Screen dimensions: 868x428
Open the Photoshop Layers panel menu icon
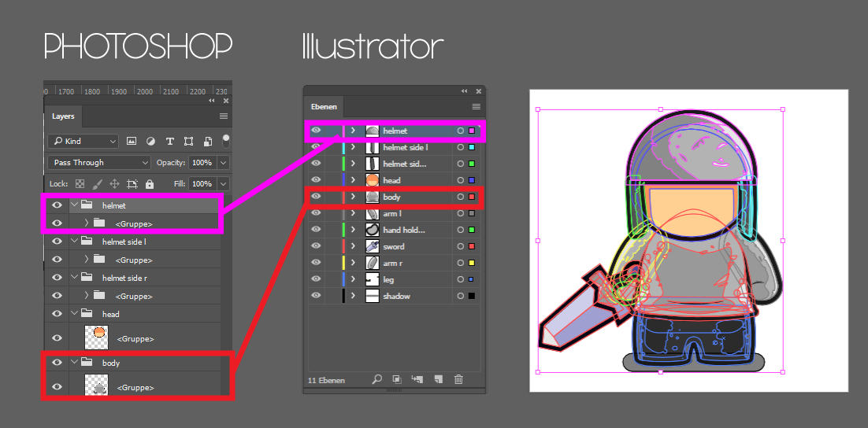pyautogui.click(x=224, y=116)
